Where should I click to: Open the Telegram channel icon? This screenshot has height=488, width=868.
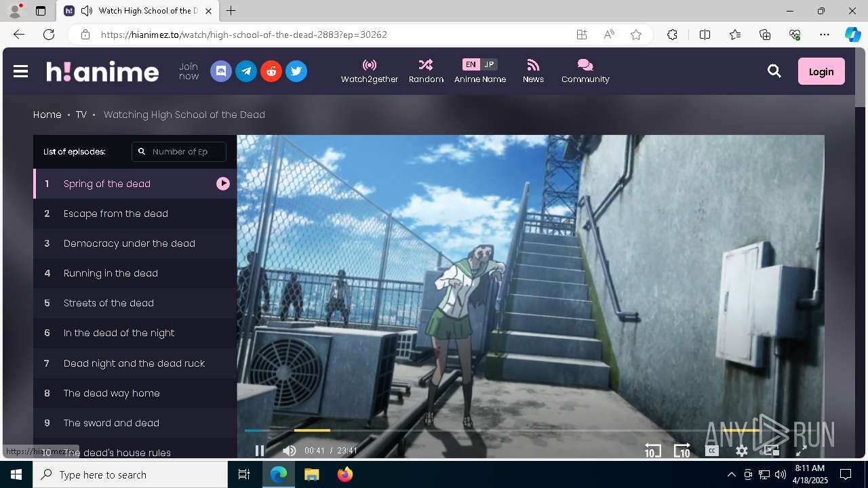coord(246,71)
